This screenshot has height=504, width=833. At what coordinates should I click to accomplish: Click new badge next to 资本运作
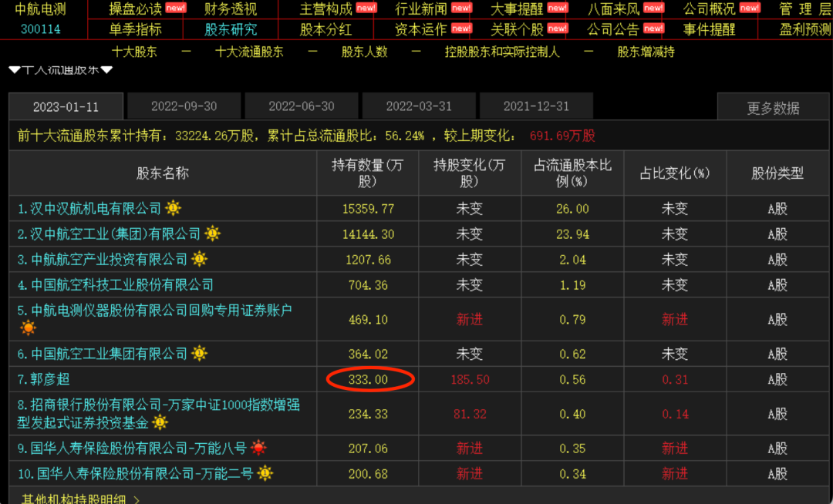pyautogui.click(x=462, y=28)
